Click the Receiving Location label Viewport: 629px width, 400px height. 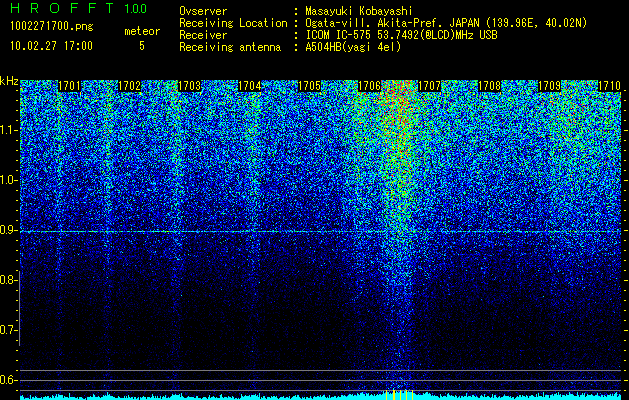pyautogui.click(x=233, y=23)
